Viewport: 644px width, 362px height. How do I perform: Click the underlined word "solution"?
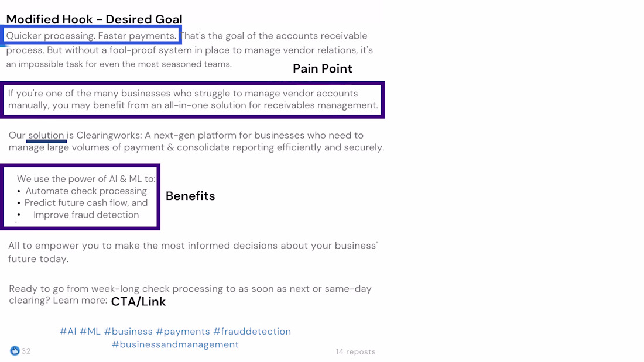click(46, 136)
